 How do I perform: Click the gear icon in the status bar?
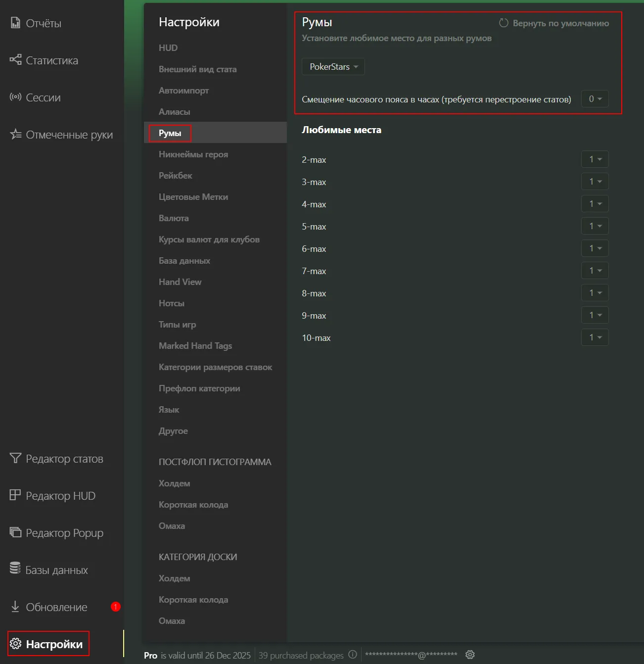click(470, 655)
